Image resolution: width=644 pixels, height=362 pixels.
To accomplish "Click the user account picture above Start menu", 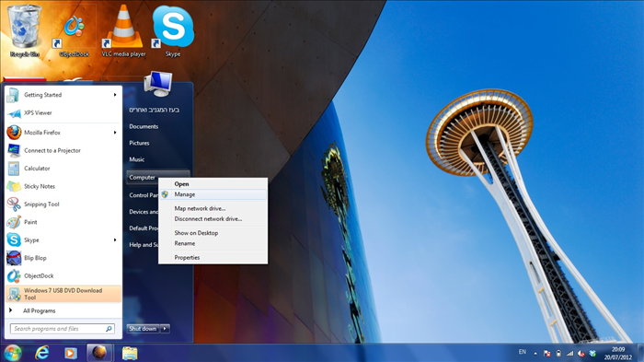I will coord(158,84).
